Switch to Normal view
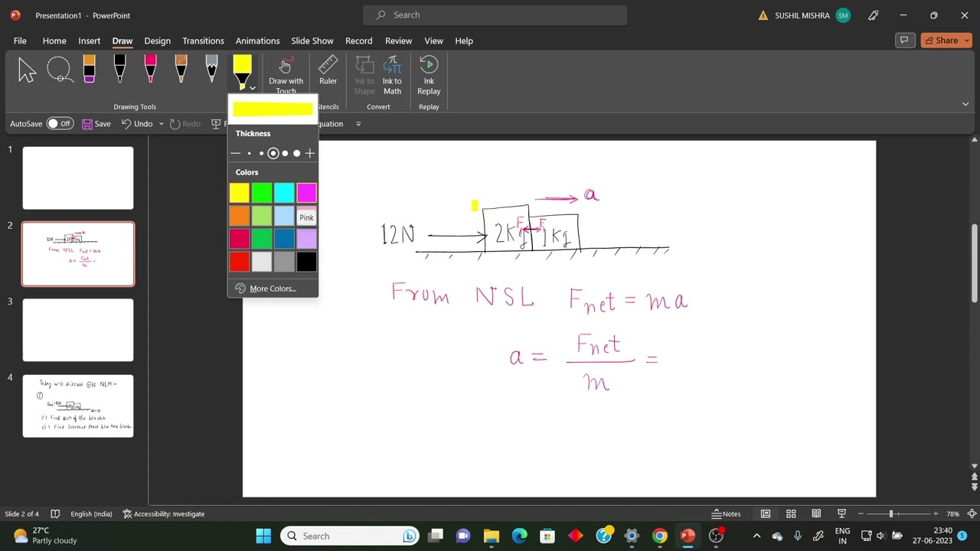Screen dimensions: 980x551 pyautogui.click(x=765, y=514)
